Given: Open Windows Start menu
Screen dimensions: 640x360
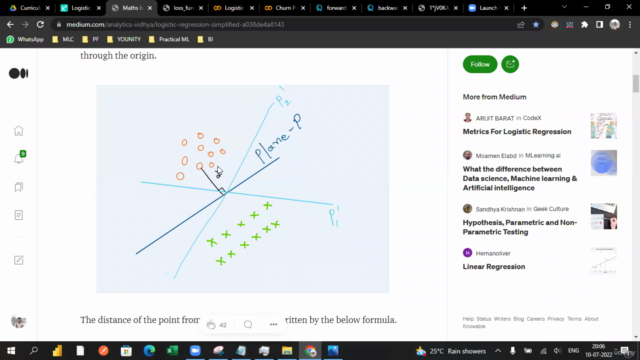Looking at the screenshot, I should (x=11, y=351).
